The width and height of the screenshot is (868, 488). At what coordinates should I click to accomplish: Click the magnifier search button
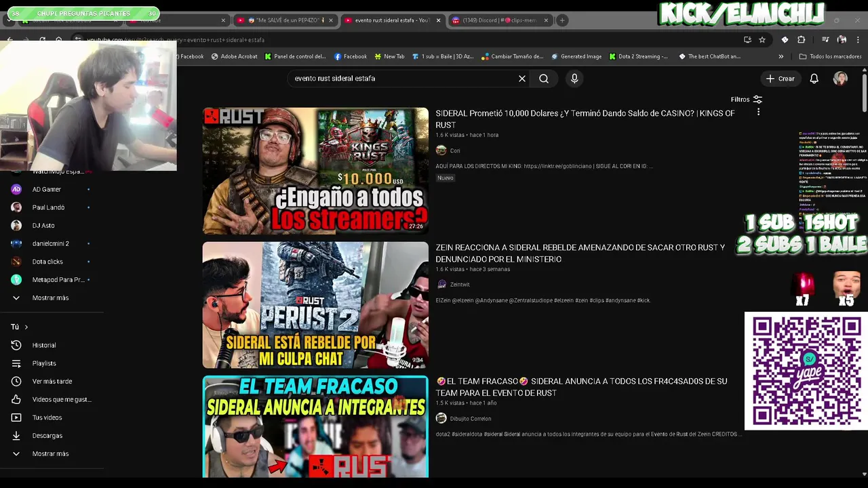click(x=544, y=79)
